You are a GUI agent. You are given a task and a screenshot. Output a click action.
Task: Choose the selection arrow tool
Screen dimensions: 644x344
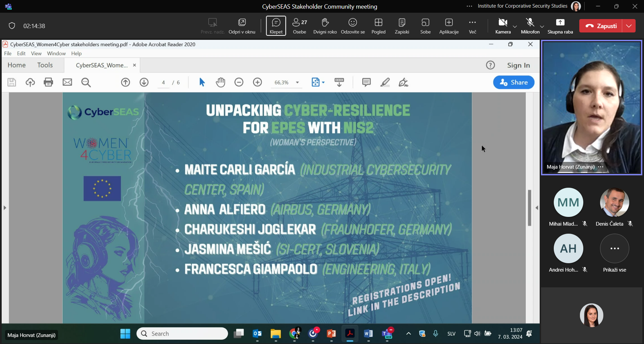tap(202, 82)
